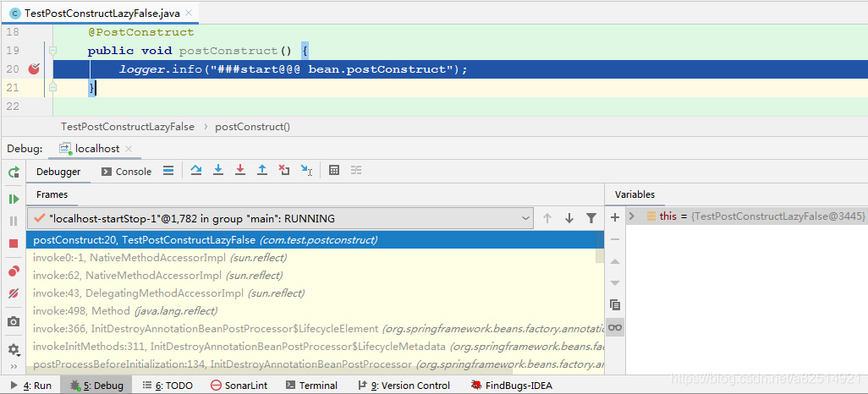Open the FindBugs-IDEA tool window
The width and height of the screenshot is (868, 394).
coord(510,386)
